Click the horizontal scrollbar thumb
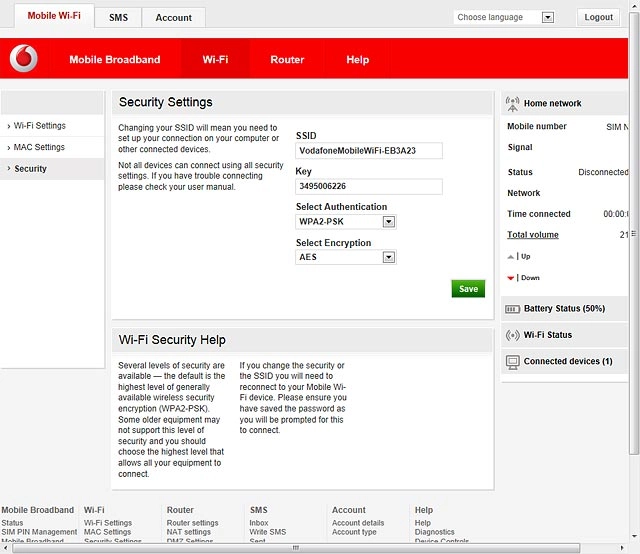 (296, 548)
